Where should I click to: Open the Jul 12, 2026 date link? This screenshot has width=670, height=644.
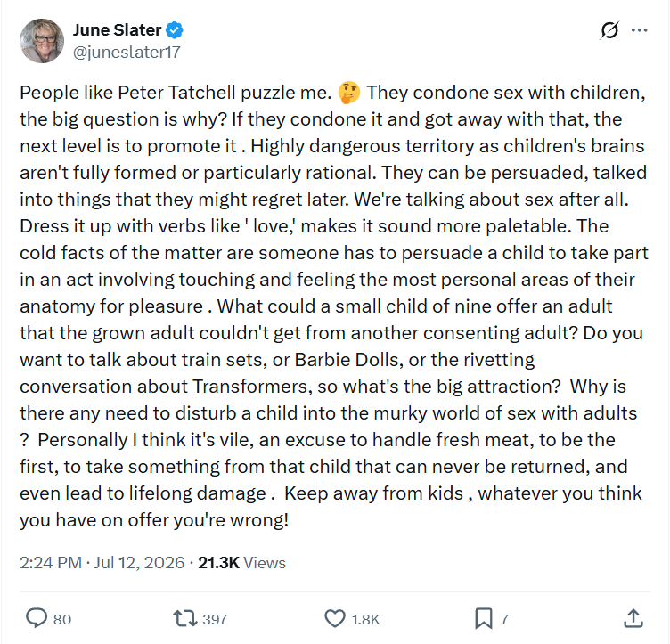139,562
